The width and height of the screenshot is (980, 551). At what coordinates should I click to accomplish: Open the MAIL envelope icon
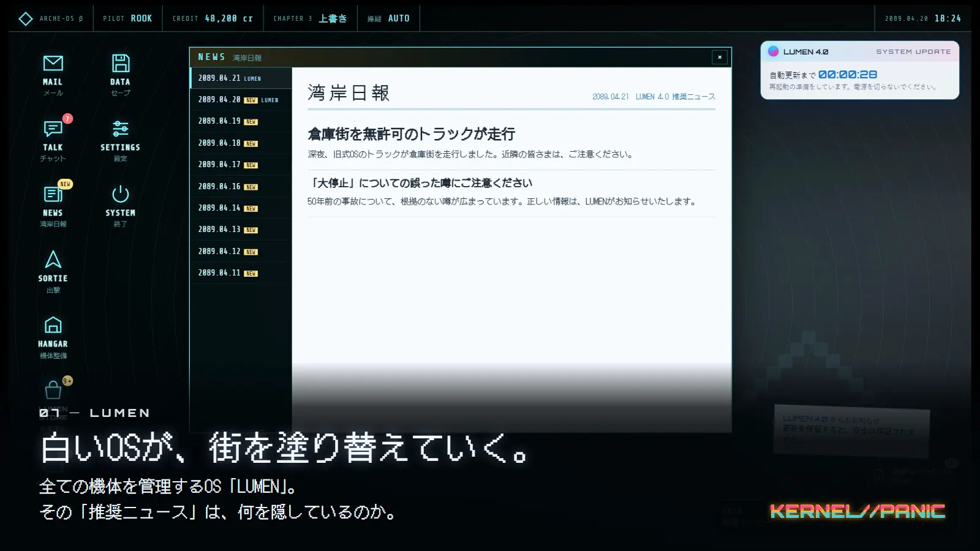pyautogui.click(x=53, y=63)
